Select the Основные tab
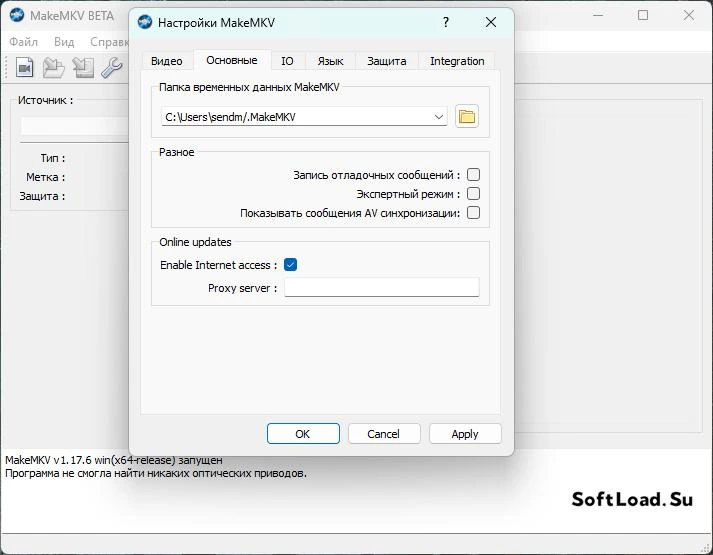The height and width of the screenshot is (555, 713). 232,60
